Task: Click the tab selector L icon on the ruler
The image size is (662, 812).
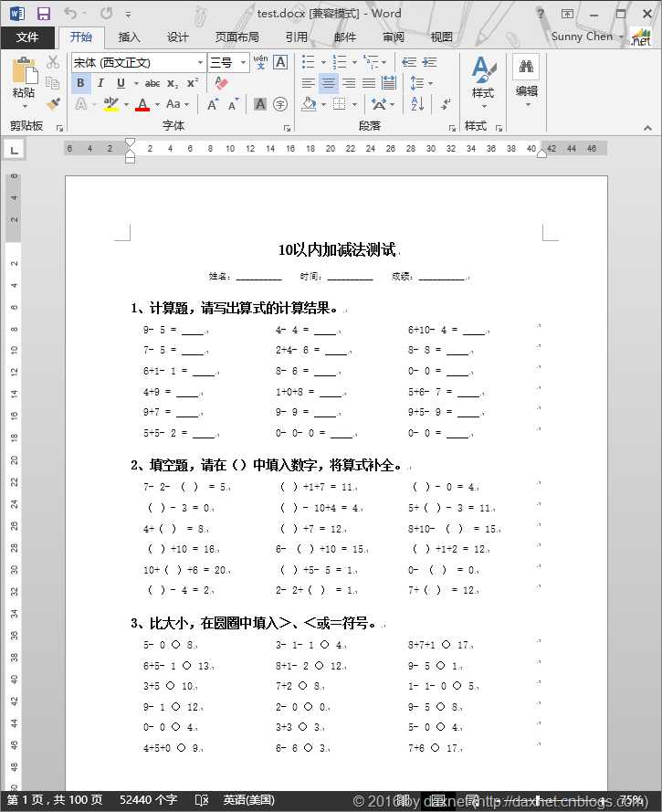Action: (14, 151)
